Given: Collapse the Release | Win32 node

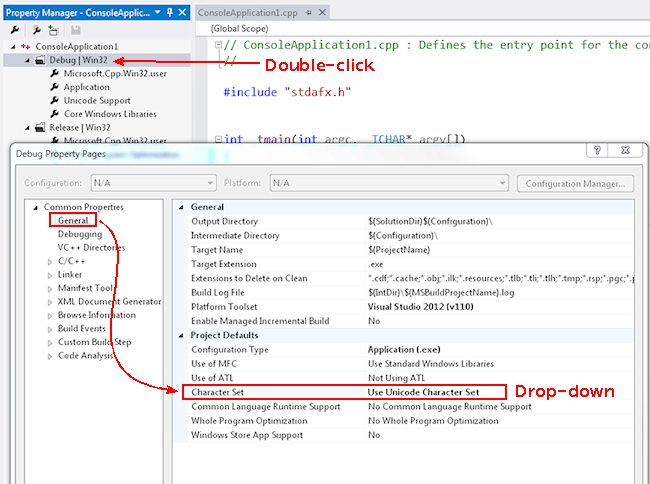Looking at the screenshot, I should coord(27,128).
